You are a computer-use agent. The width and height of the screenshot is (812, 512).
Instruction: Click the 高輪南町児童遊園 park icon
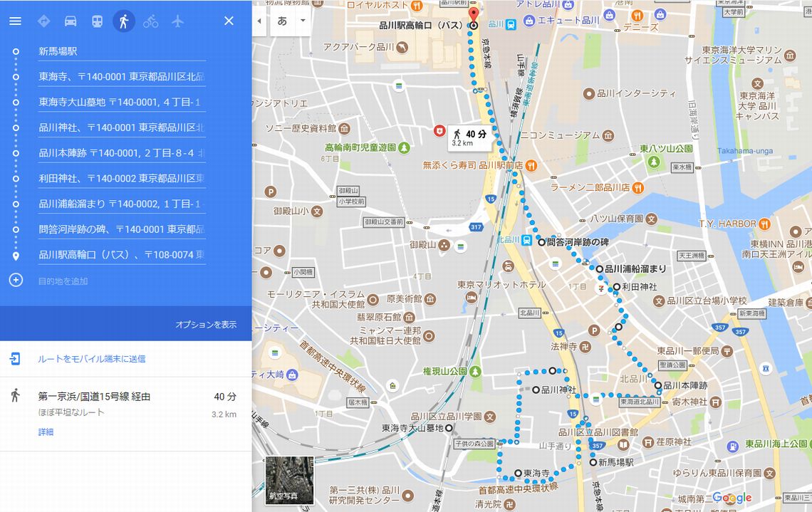(404, 147)
